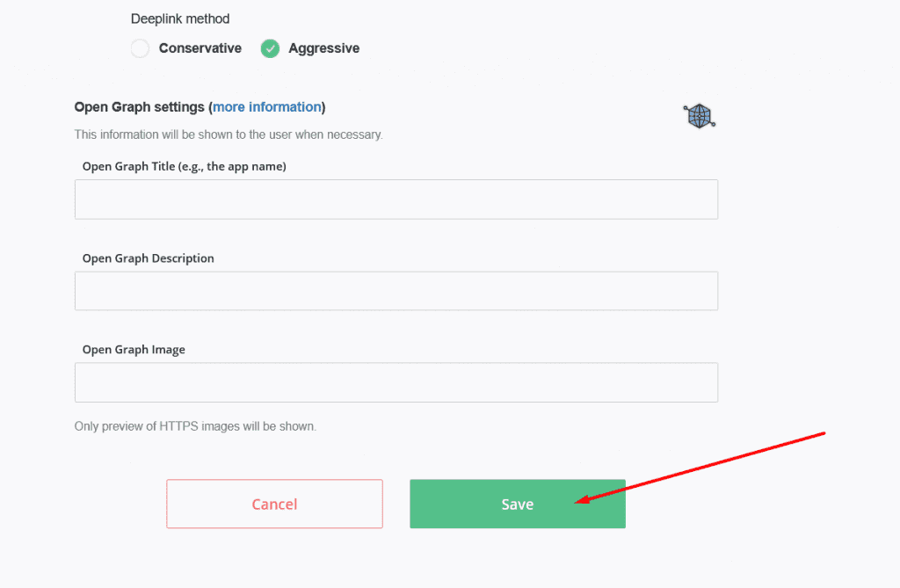Click the HTTPS images preview hint text
This screenshot has height=588, width=900.
click(195, 426)
